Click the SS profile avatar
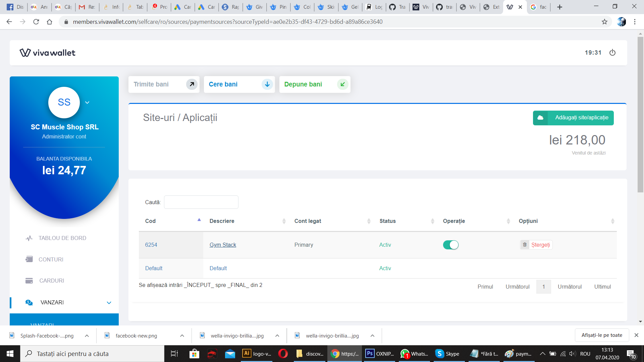Viewport: 644px width, 362px height. (64, 103)
